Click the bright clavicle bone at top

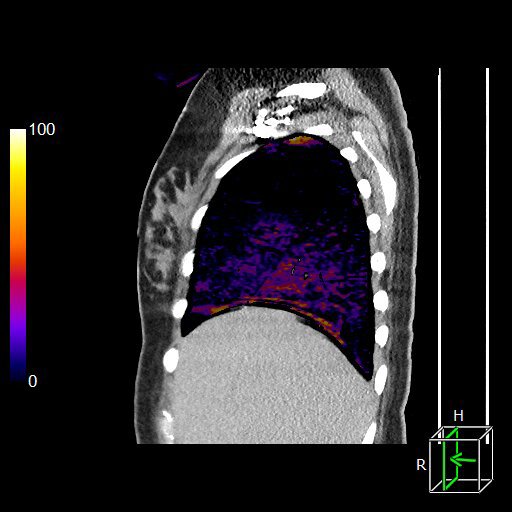302,90
